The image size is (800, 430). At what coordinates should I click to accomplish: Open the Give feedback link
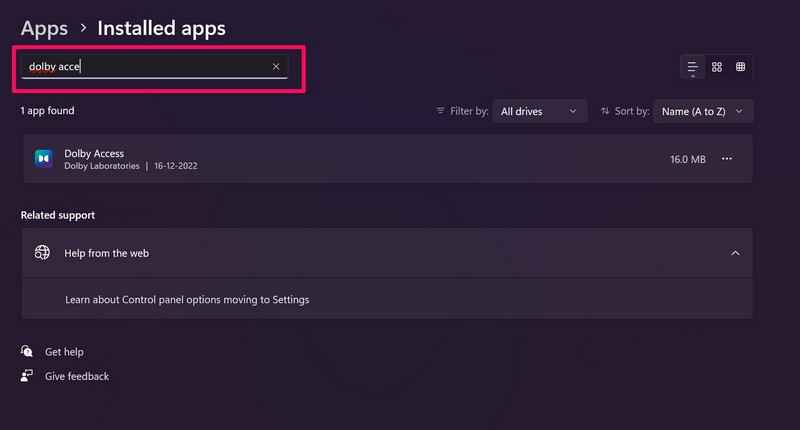[77, 376]
